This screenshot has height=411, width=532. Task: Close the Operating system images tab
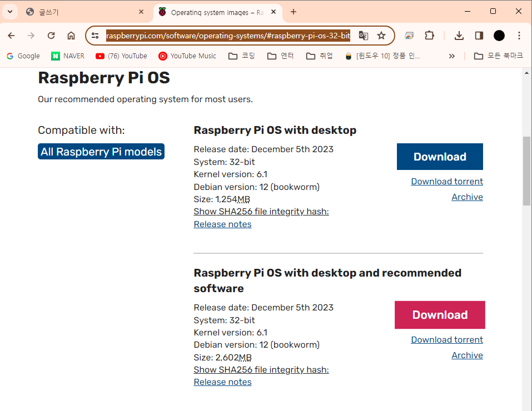click(x=274, y=12)
